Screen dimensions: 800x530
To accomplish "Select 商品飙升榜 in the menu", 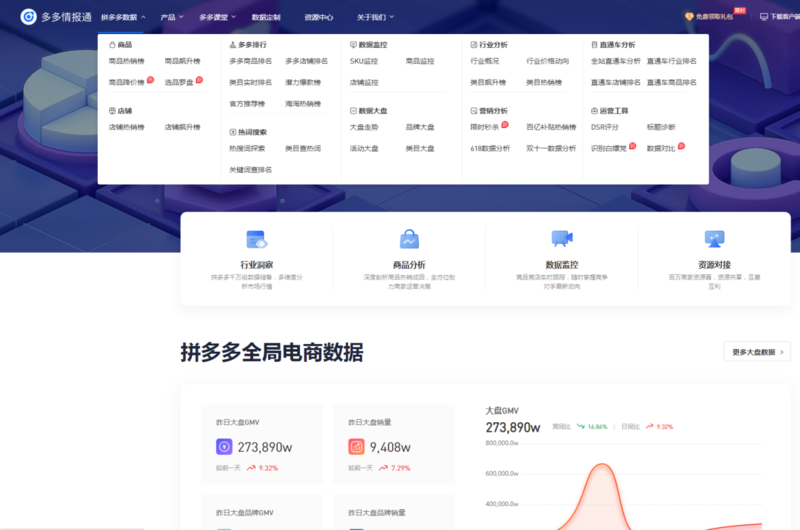I will [182, 61].
